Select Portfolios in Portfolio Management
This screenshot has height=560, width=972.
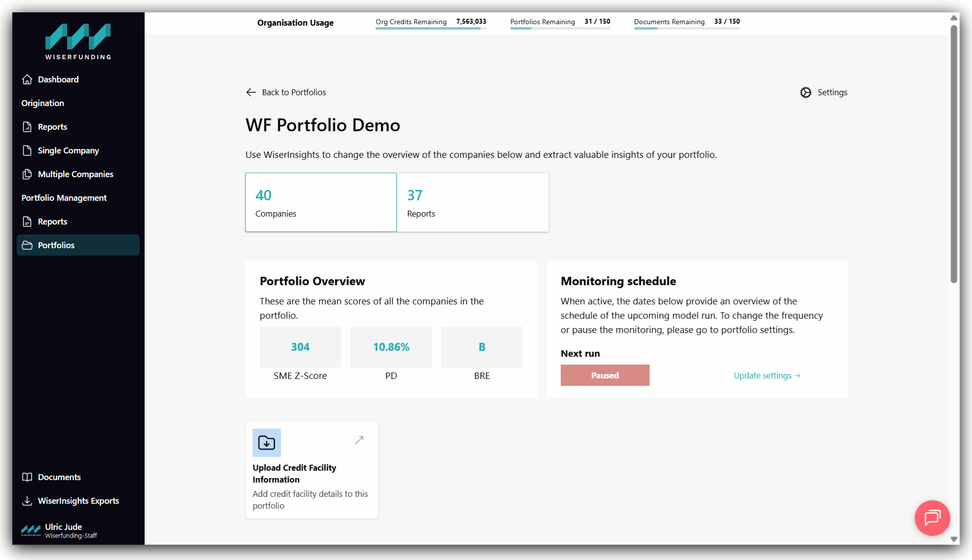click(x=56, y=245)
